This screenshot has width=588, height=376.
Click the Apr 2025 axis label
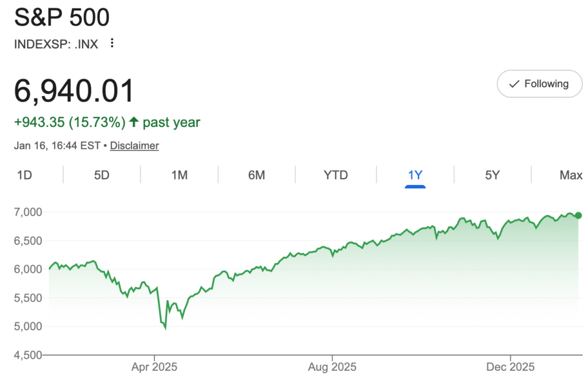(x=154, y=366)
